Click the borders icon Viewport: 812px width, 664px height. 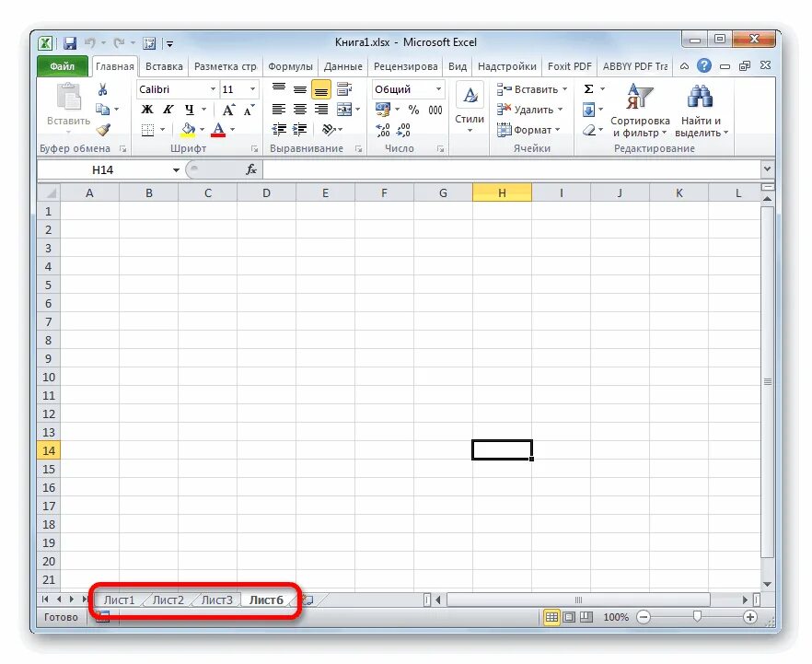(x=147, y=130)
